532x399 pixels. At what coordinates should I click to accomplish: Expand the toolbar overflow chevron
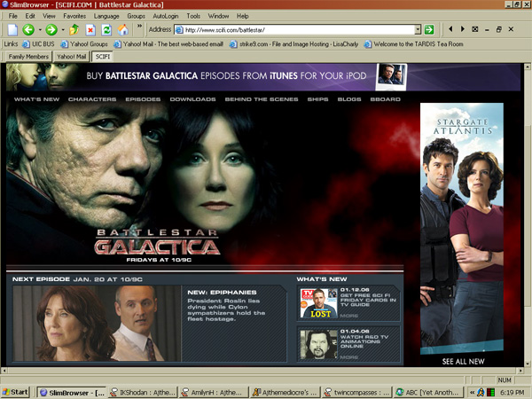tap(139, 26)
